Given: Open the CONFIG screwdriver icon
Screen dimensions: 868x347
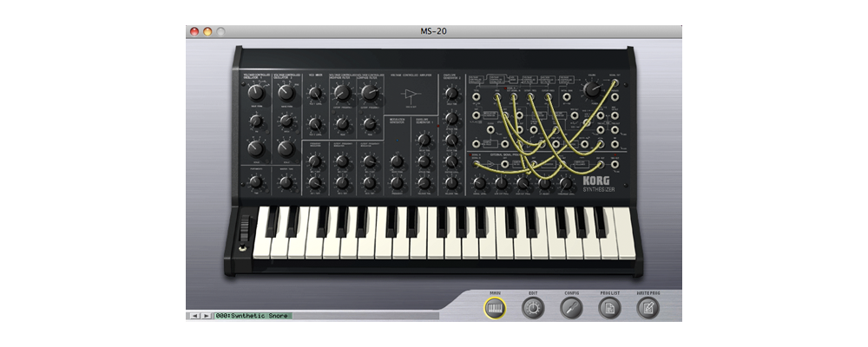Looking at the screenshot, I should (x=571, y=308).
